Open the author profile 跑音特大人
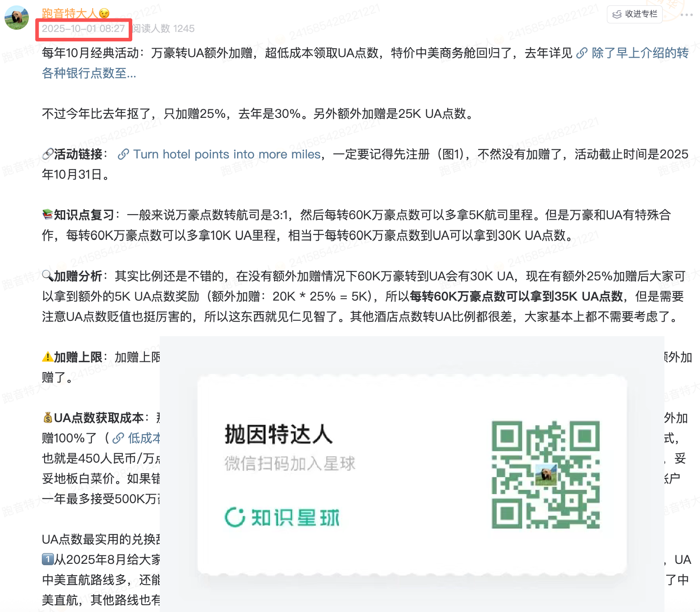700x612 pixels. (69, 13)
